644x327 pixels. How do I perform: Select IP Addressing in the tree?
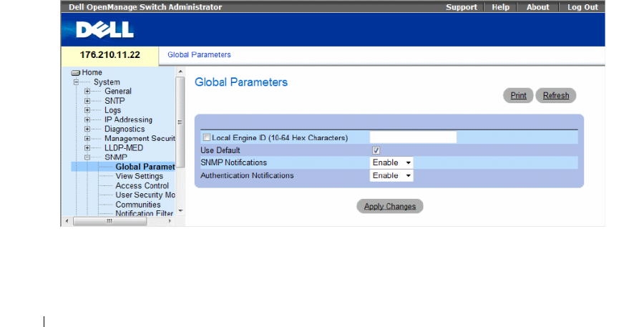pos(128,119)
